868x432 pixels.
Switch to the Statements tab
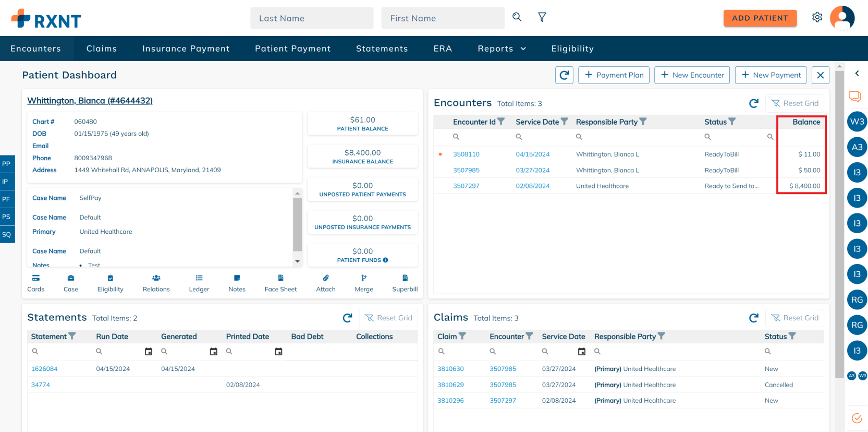point(382,49)
